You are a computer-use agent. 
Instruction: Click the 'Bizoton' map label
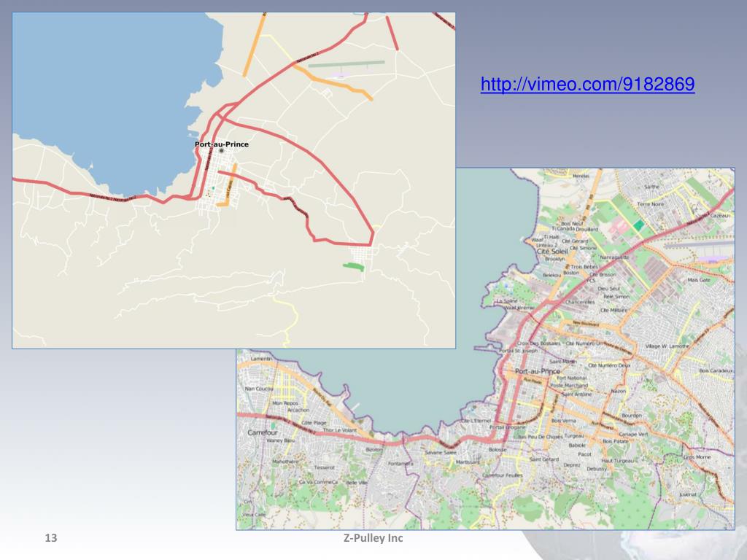click(x=374, y=449)
